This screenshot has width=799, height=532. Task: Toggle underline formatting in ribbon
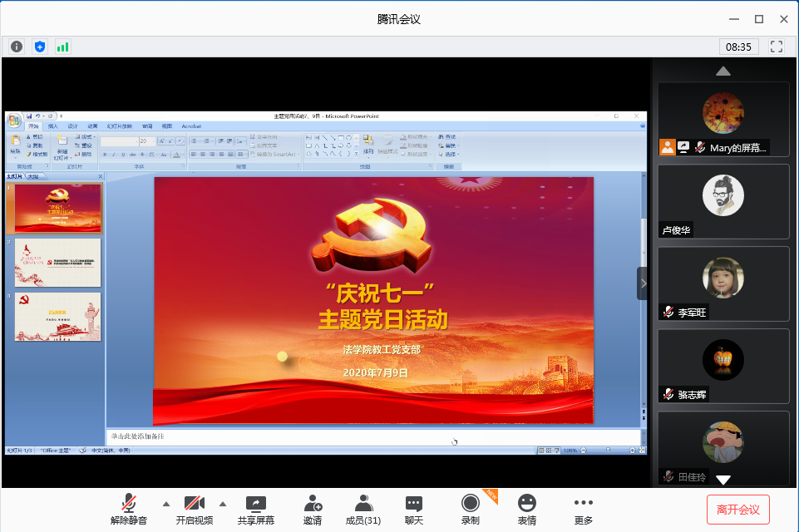pyautogui.click(x=123, y=155)
